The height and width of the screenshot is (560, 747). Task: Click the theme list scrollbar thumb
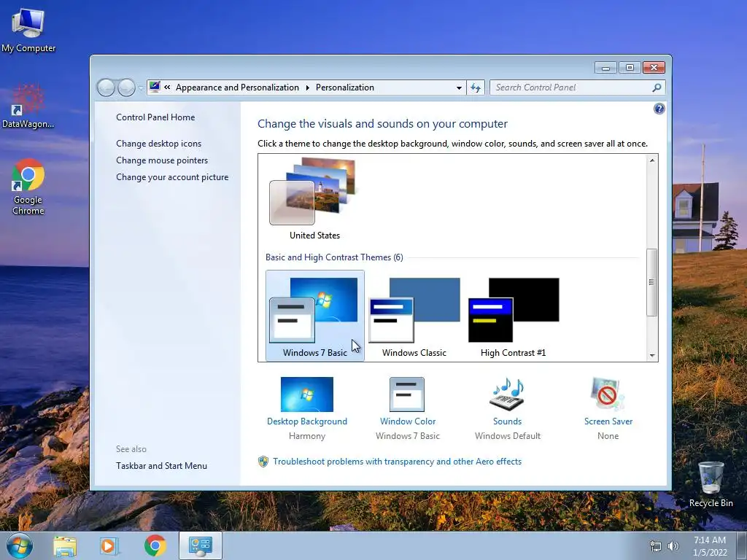pos(651,282)
